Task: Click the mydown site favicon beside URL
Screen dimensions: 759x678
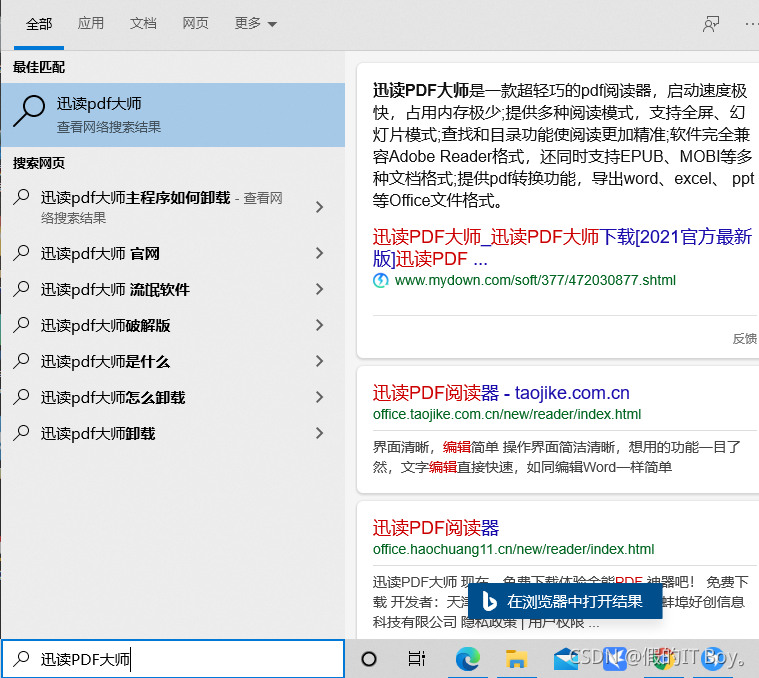Action: tap(380, 280)
